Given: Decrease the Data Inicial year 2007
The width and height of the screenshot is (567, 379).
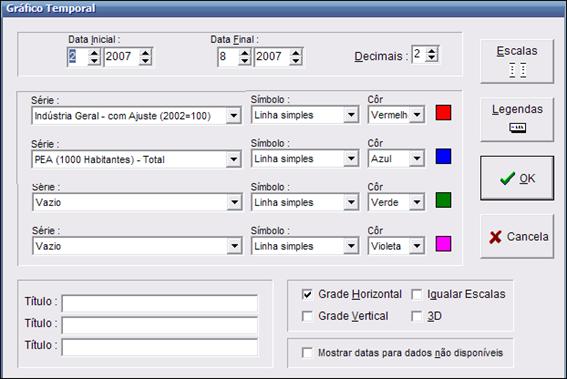Looking at the screenshot, I should [145, 61].
